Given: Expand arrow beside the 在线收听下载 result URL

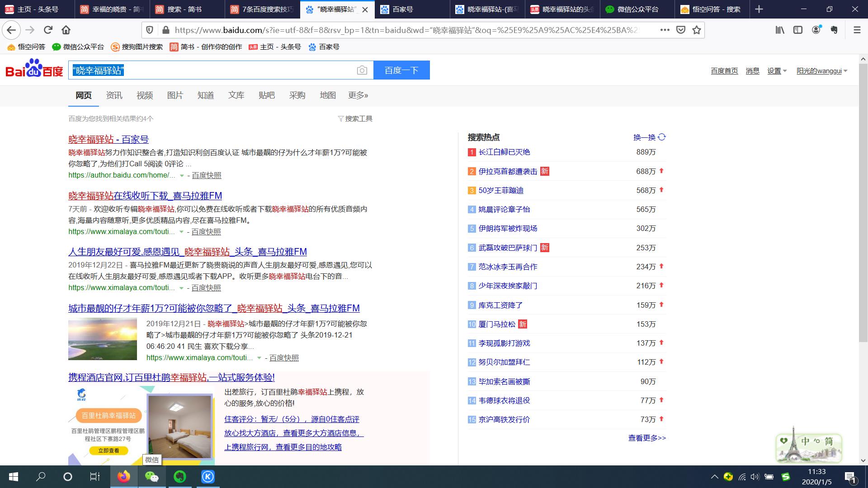Looking at the screenshot, I should [x=181, y=232].
